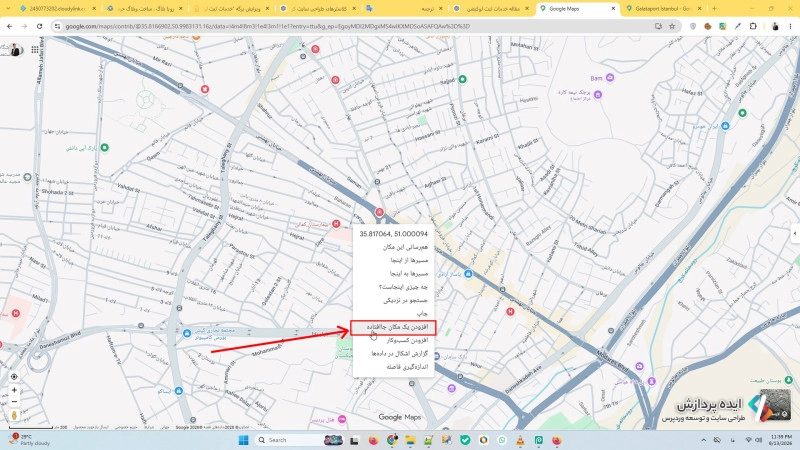Open the Chrome extensions puzzle icon
The width and height of the screenshot is (800, 450).
(x=753, y=26)
